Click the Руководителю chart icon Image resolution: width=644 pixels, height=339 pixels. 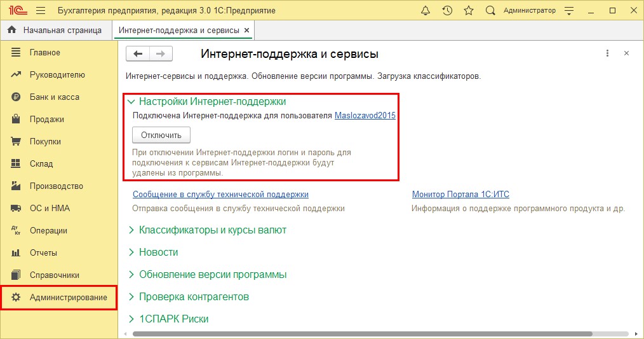pos(16,74)
